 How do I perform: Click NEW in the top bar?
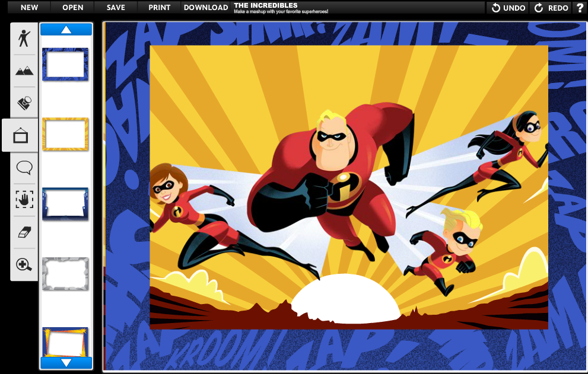pyautogui.click(x=29, y=8)
